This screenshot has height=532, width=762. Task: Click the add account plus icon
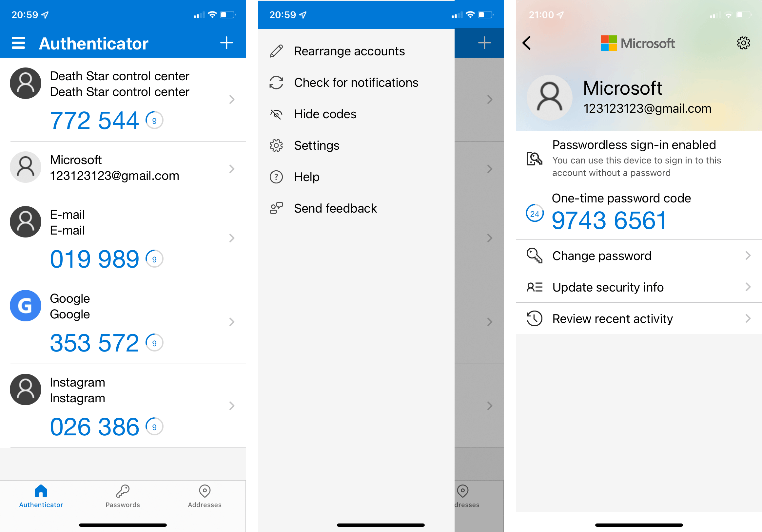(227, 43)
